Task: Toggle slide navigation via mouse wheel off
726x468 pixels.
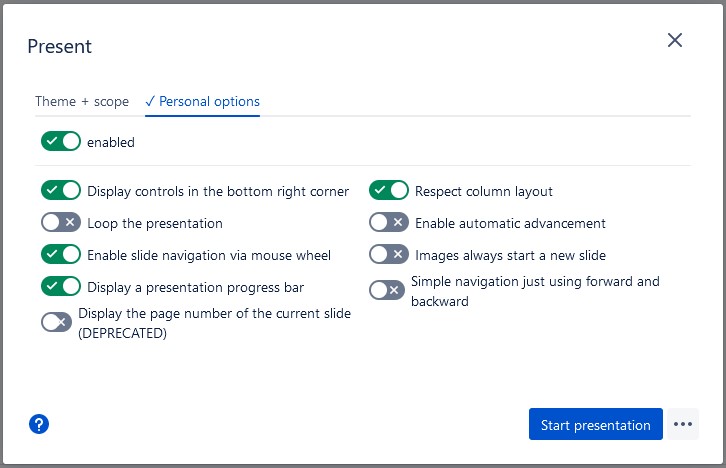Action: (x=61, y=255)
